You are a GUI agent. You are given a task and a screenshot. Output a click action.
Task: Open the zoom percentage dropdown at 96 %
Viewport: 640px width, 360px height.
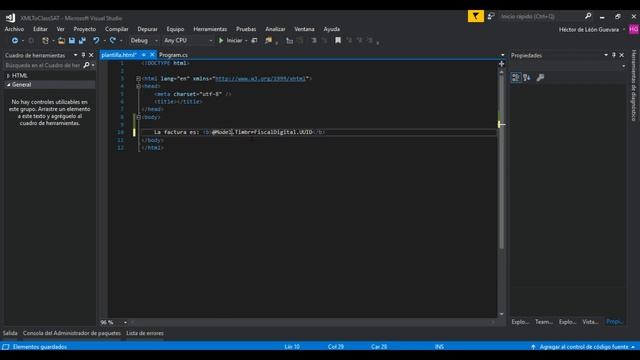pyautogui.click(x=125, y=322)
